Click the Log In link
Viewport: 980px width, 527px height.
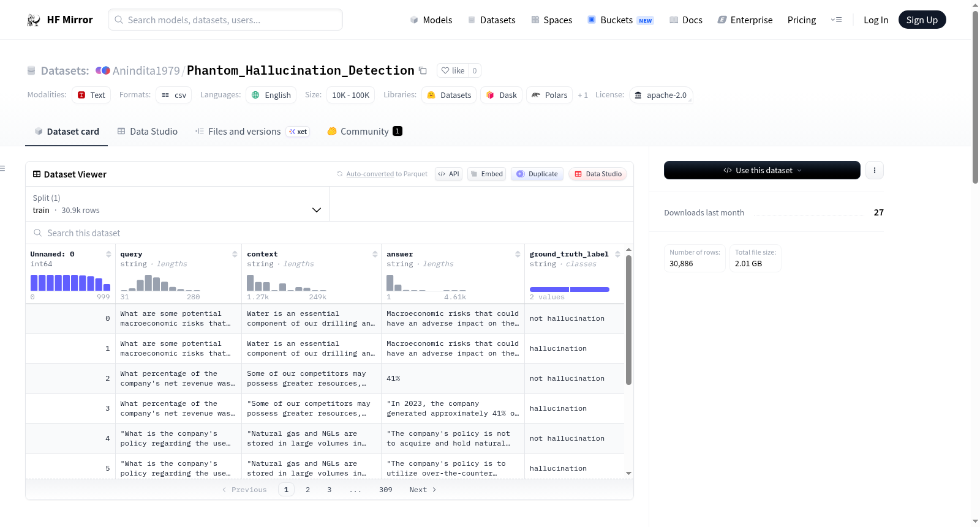(x=876, y=20)
